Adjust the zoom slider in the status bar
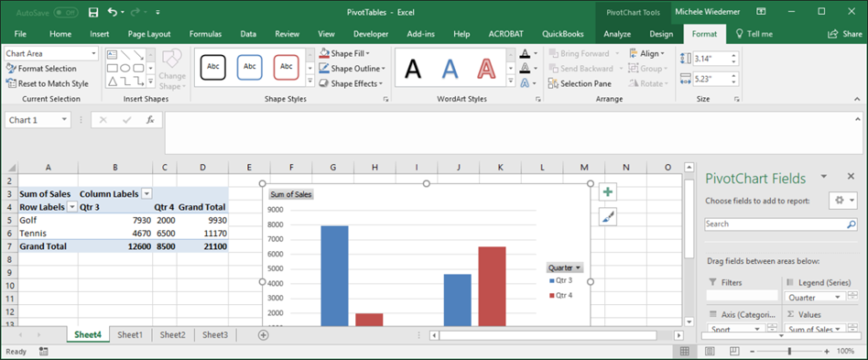Viewport: 868px width, 360px height. click(789, 351)
